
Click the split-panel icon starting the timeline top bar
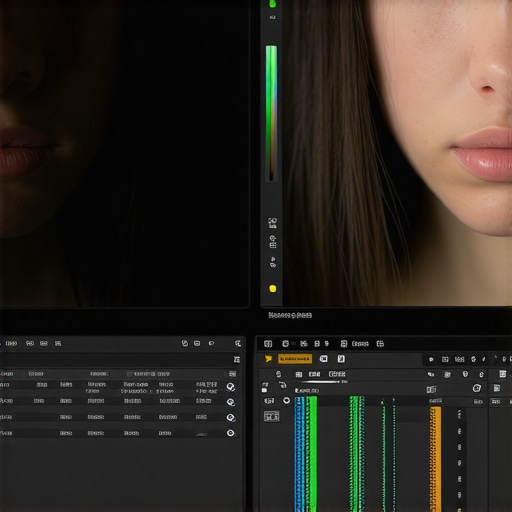click(268, 344)
